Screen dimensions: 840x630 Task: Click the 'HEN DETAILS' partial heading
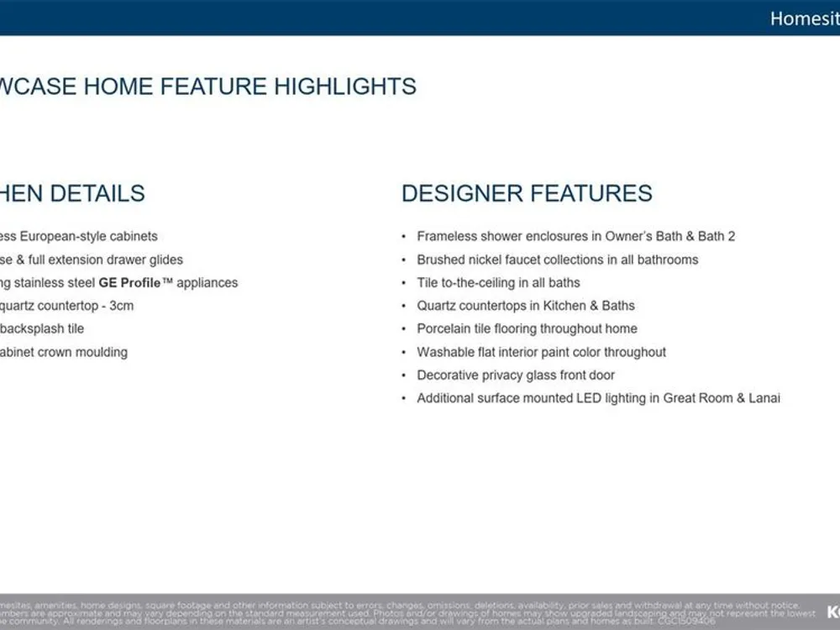point(72,193)
